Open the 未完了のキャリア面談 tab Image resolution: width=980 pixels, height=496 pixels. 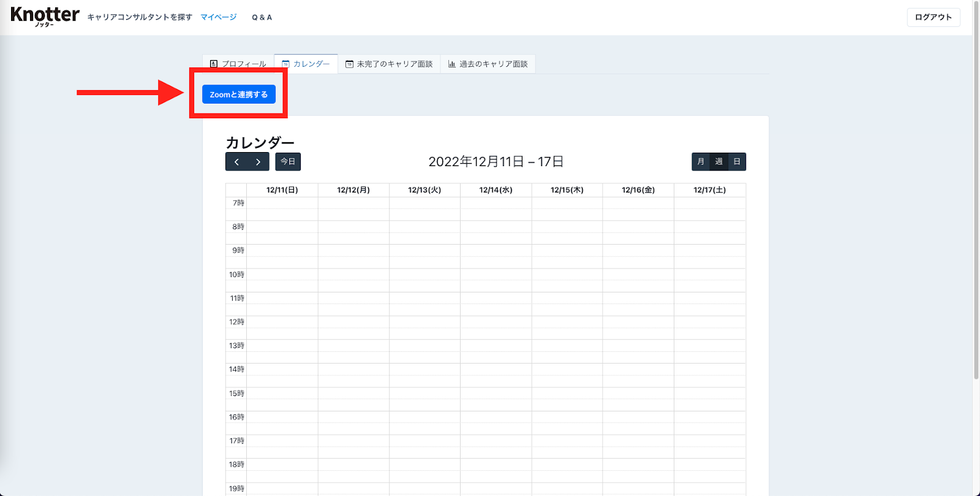point(394,64)
